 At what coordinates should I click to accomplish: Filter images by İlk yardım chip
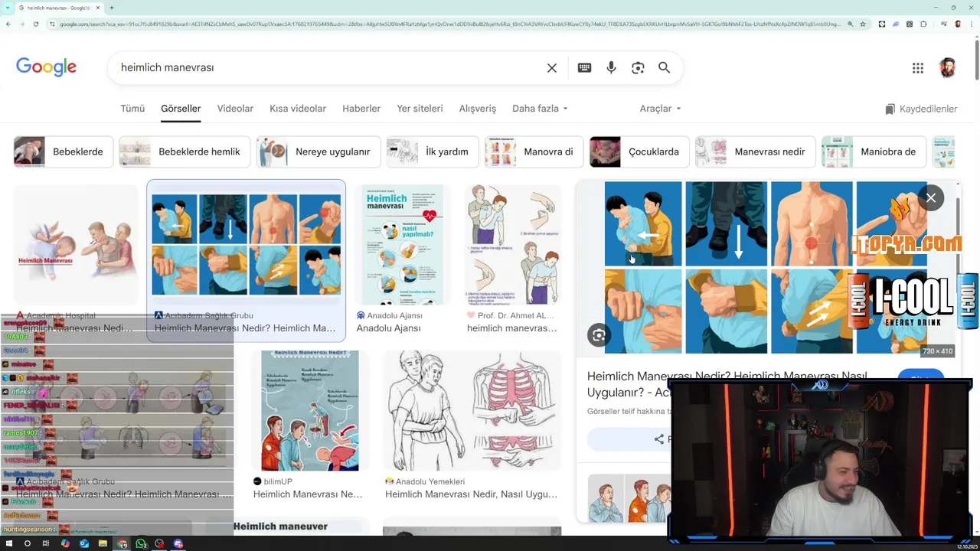click(x=433, y=152)
